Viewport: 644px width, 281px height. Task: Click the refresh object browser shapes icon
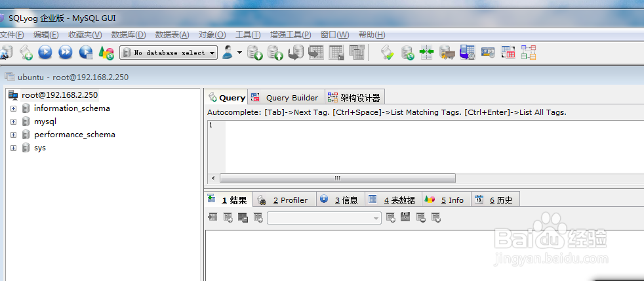click(x=106, y=53)
